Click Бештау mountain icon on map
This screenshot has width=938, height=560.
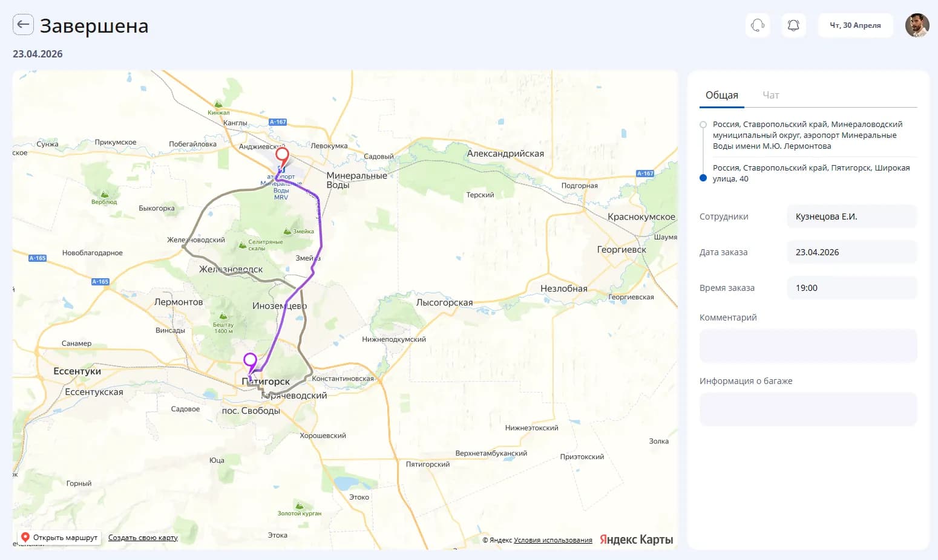223,316
